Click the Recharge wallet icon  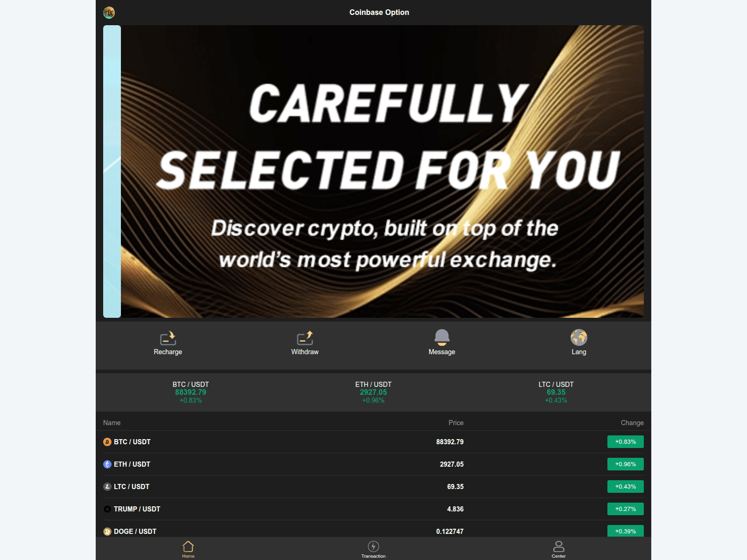click(168, 338)
